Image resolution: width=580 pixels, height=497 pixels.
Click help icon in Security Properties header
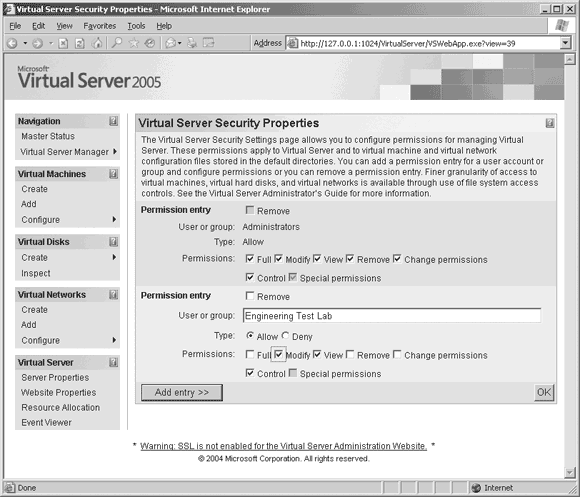(550, 123)
